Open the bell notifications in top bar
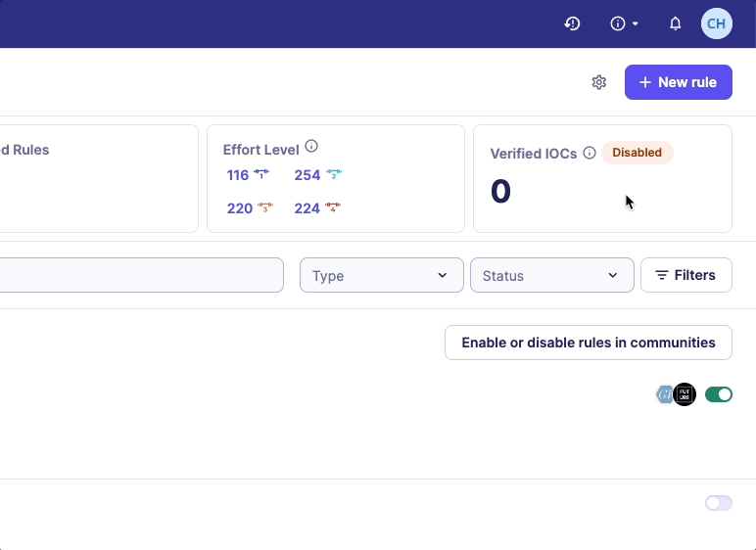Viewport: 756px width, 550px height. pyautogui.click(x=675, y=23)
